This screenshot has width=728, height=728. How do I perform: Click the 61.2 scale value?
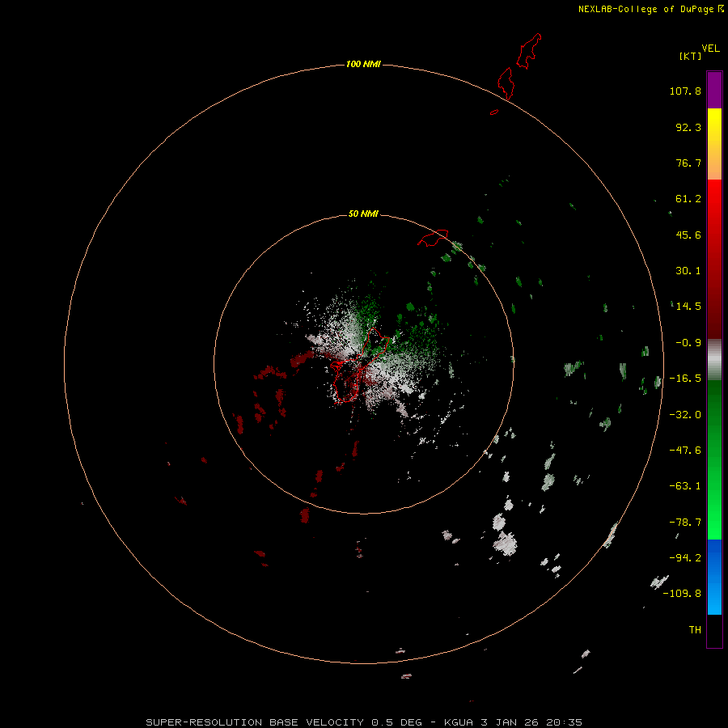pyautogui.click(x=688, y=199)
